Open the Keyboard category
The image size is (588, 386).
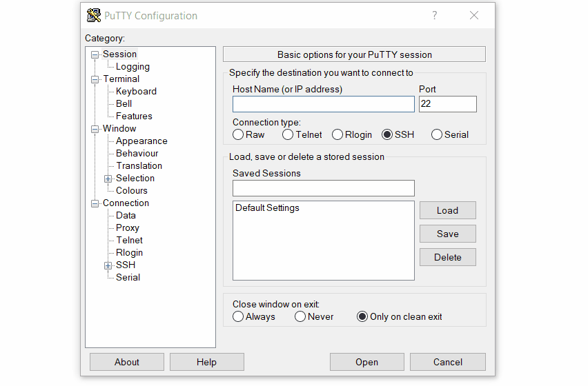(x=136, y=92)
